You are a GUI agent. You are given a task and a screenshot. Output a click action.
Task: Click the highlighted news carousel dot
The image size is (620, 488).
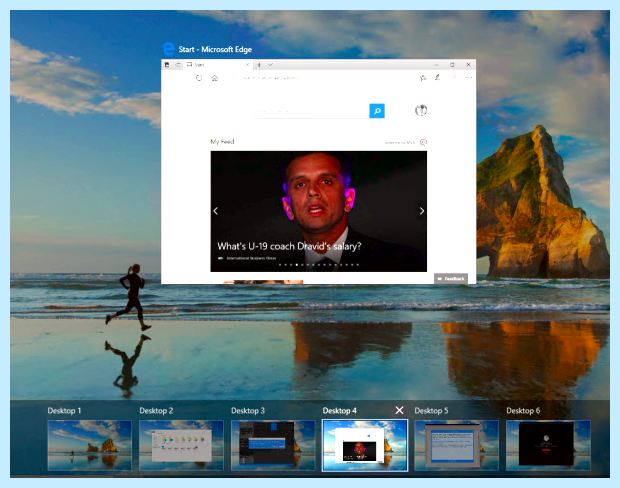coord(297,265)
